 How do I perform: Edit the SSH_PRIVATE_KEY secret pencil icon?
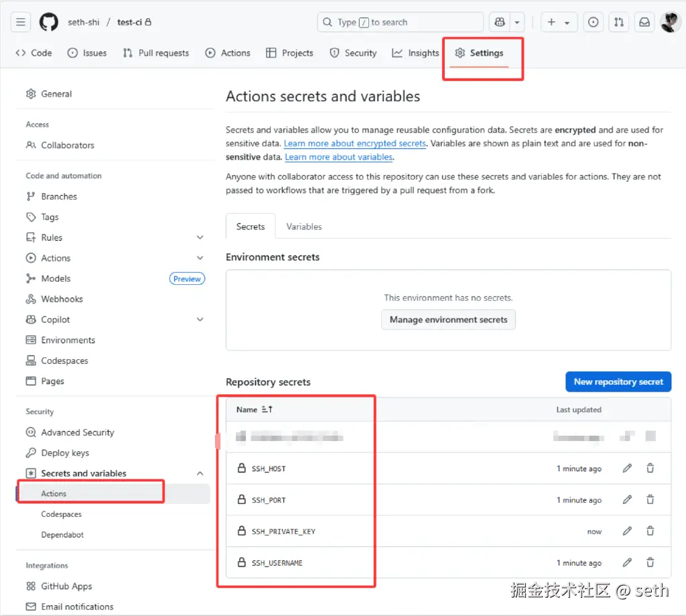coord(627,531)
